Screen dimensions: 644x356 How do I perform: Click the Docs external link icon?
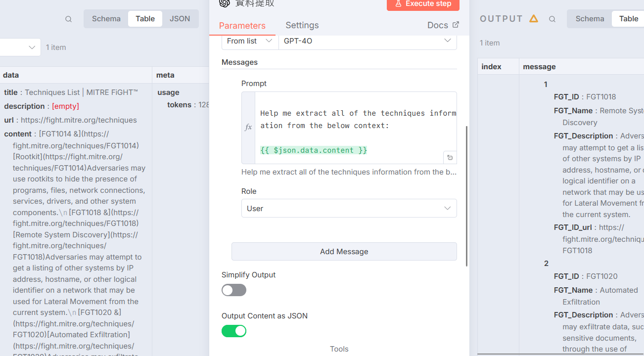click(456, 25)
